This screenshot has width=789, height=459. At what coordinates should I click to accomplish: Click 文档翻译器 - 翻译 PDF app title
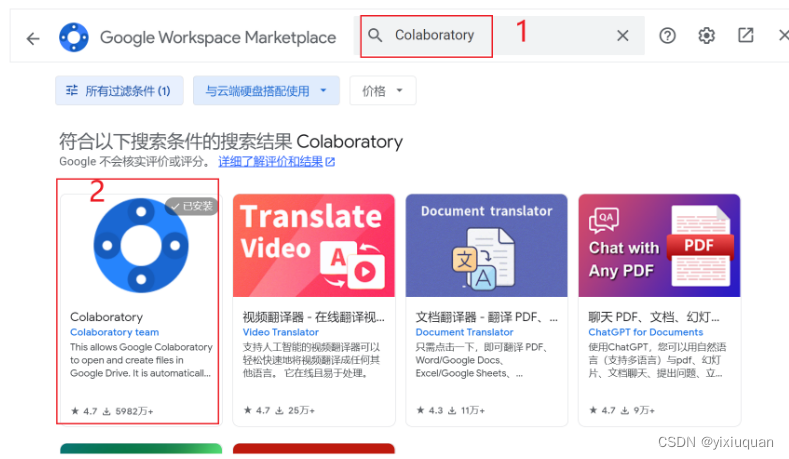point(487,317)
